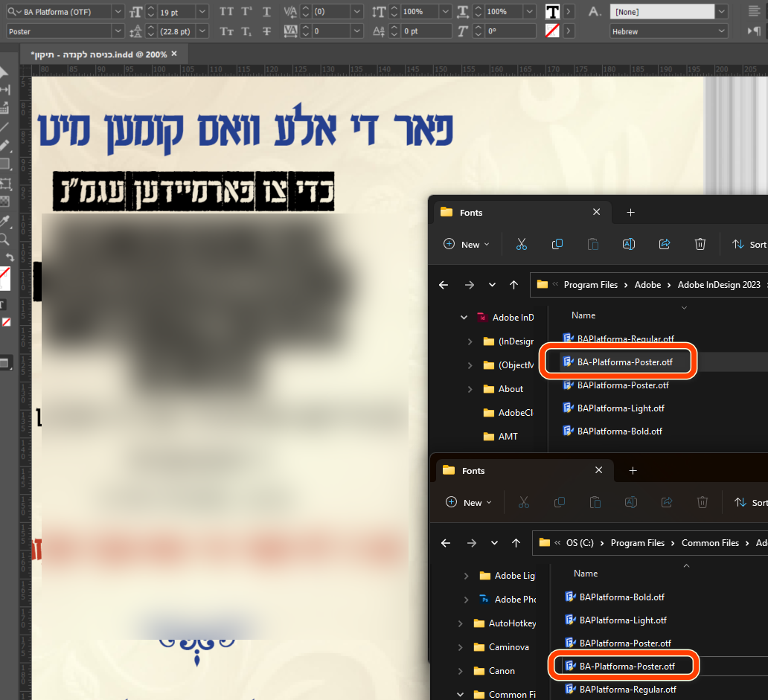Click the Horizontal Scale icon
Viewport: 768px width, 700px height.
(x=462, y=11)
